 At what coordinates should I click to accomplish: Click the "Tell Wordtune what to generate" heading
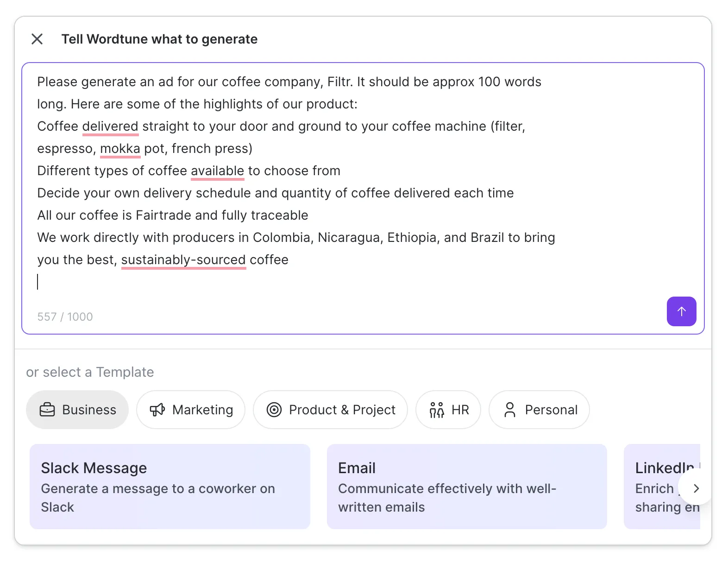click(159, 39)
